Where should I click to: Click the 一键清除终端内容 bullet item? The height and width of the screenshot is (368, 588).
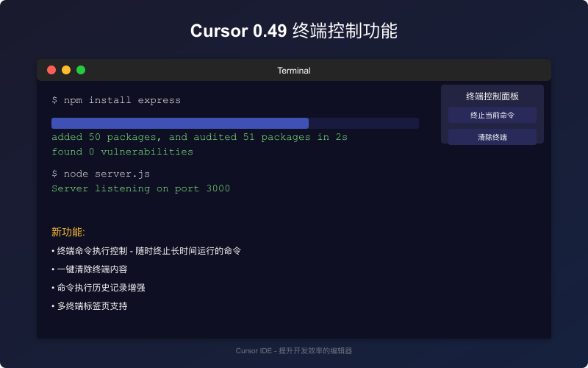(x=90, y=269)
